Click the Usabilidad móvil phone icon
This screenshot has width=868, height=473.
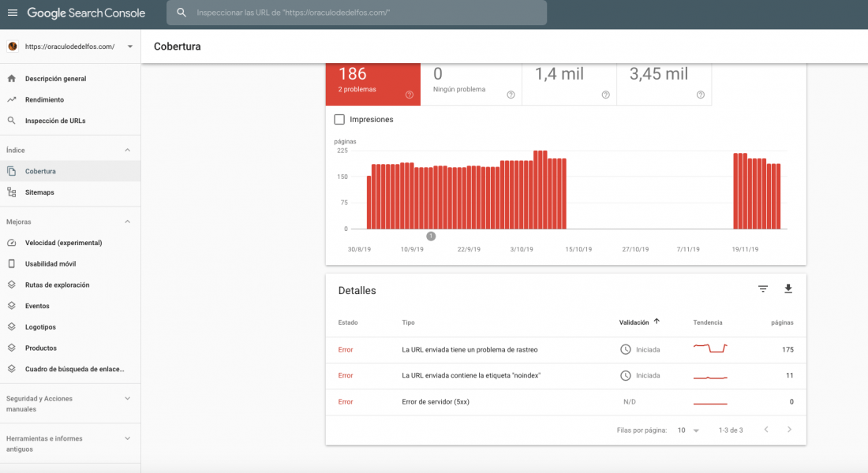click(12, 264)
